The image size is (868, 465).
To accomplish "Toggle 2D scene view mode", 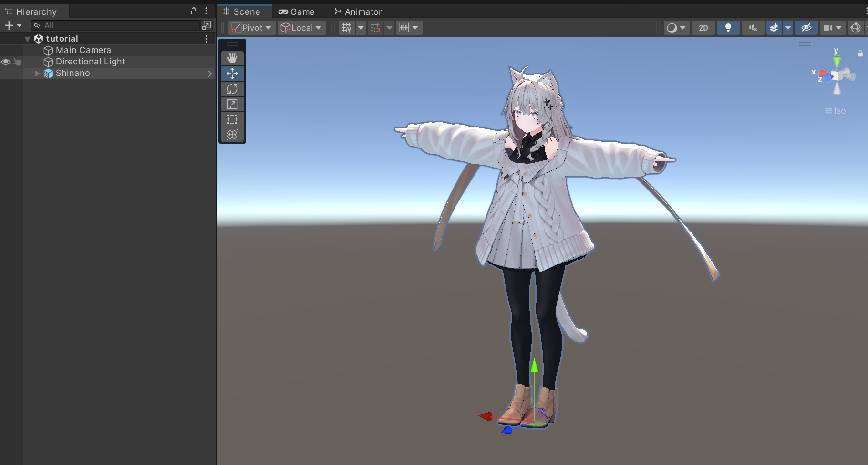I will (703, 28).
